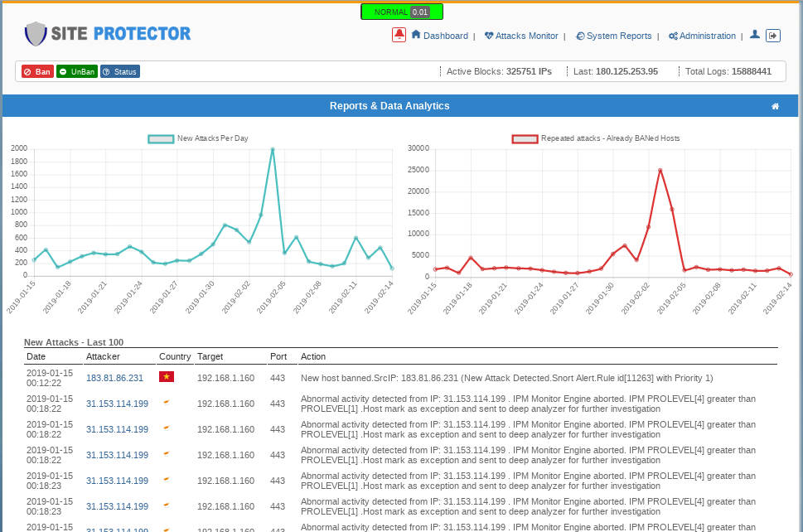Click the Active Blocks: 325751 IPs counter
The height and width of the screenshot is (532, 803).
coord(499,72)
